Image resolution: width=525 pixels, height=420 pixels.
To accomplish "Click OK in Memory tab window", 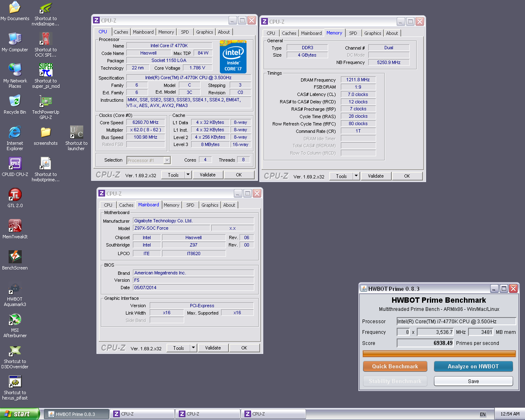I will tap(407, 176).
